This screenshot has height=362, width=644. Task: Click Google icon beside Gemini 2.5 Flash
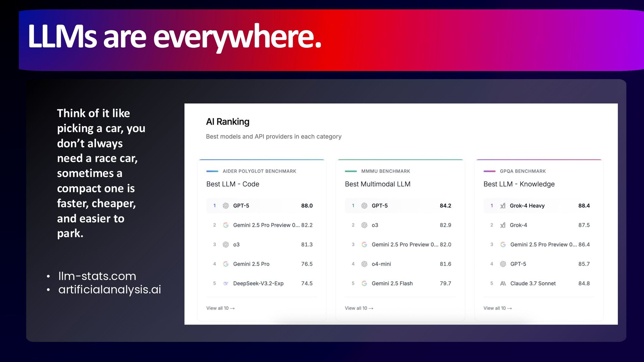[364, 284]
